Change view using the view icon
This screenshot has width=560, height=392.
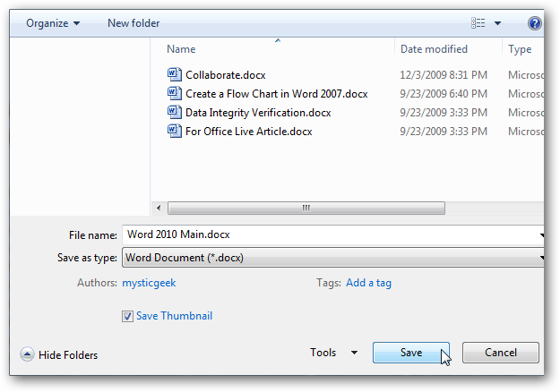(478, 23)
